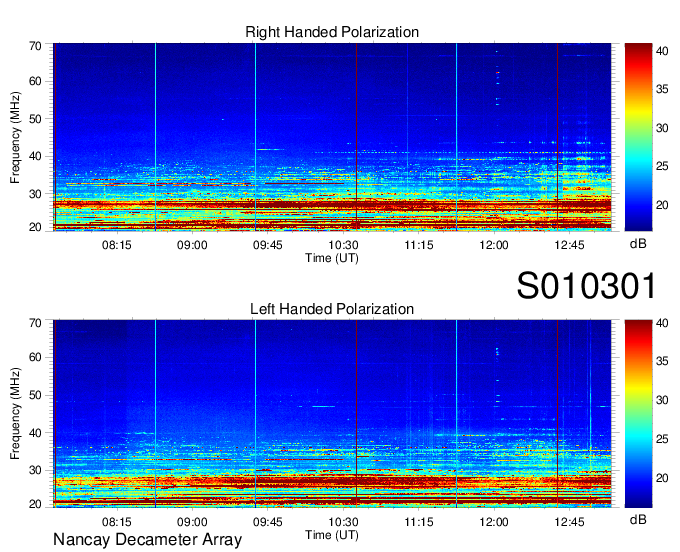Click the 30 MHz tick on Right Handed plot
Viewport: 680px width, 552px height.
(35, 194)
